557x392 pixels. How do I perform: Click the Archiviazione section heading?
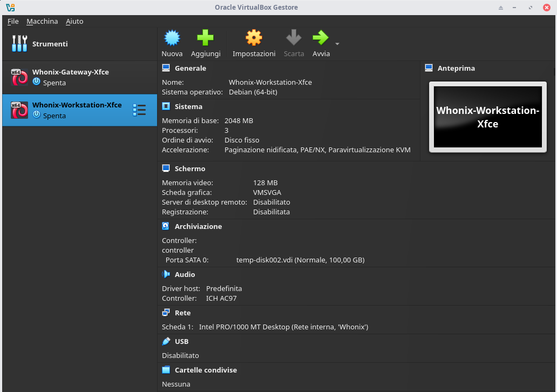pyautogui.click(x=198, y=226)
